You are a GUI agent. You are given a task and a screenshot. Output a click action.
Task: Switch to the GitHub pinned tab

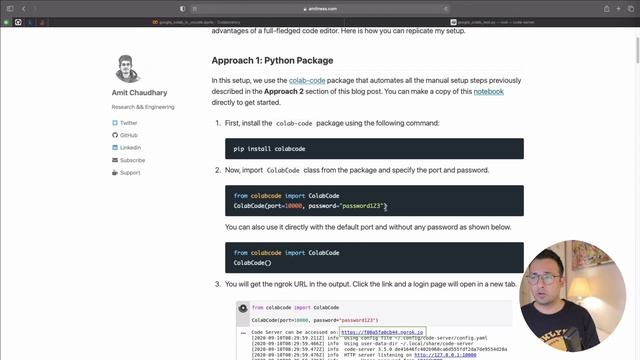pos(18,22)
